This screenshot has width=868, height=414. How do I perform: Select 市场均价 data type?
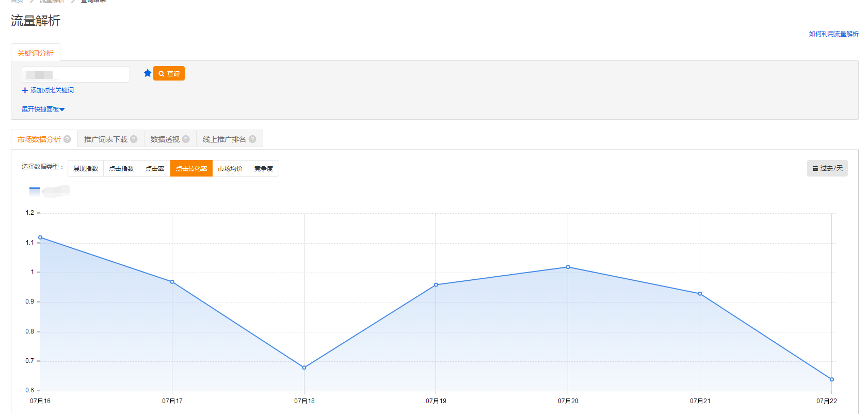[x=230, y=169]
